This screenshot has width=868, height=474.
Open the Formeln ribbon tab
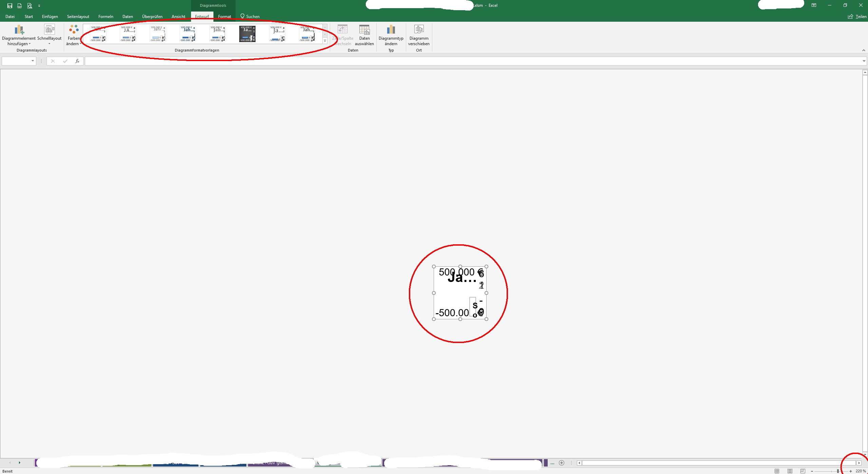pyautogui.click(x=106, y=17)
